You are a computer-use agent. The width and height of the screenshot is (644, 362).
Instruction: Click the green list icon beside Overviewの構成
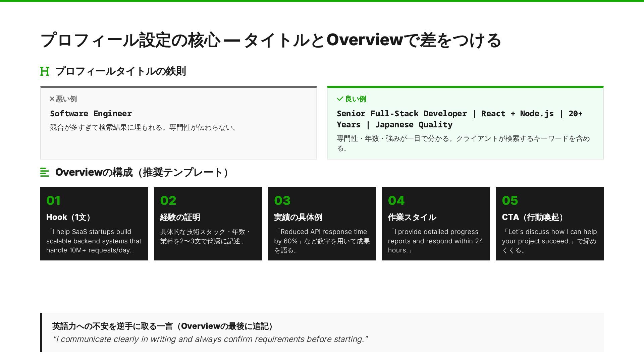click(x=45, y=172)
